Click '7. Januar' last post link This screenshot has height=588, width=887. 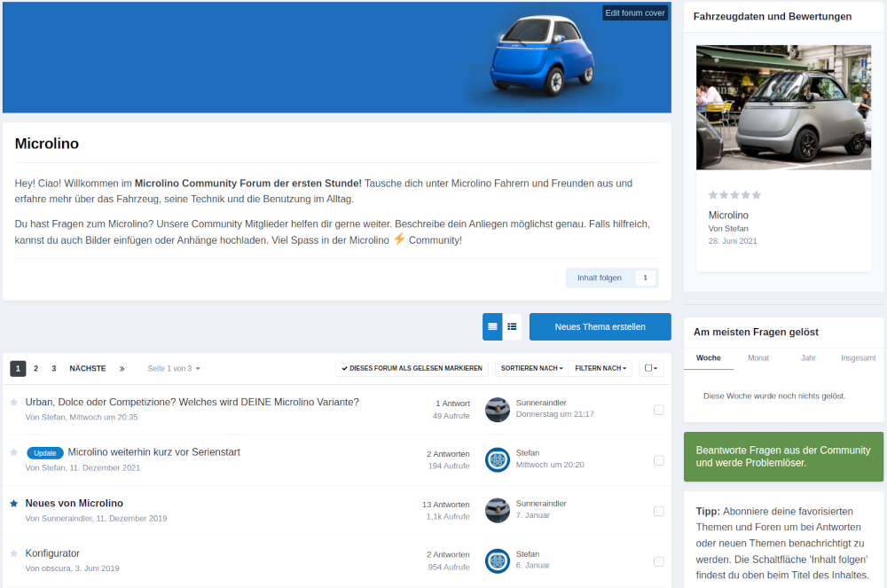pyautogui.click(x=533, y=515)
